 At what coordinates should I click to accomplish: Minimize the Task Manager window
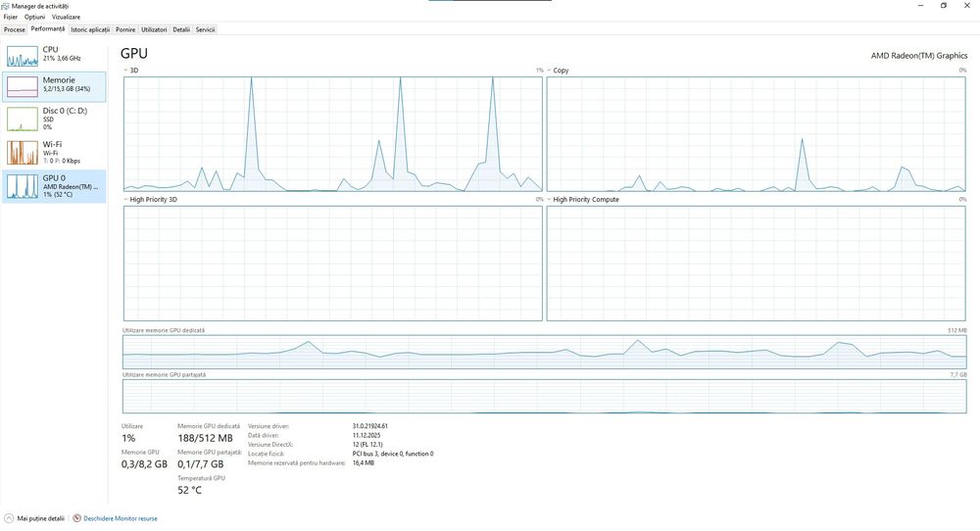pyautogui.click(x=920, y=6)
